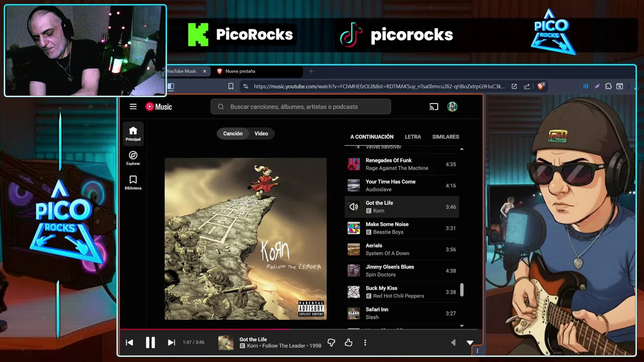Viewport: 644px width, 362px height.
Task: Select the Canción toggle
Action: click(233, 134)
